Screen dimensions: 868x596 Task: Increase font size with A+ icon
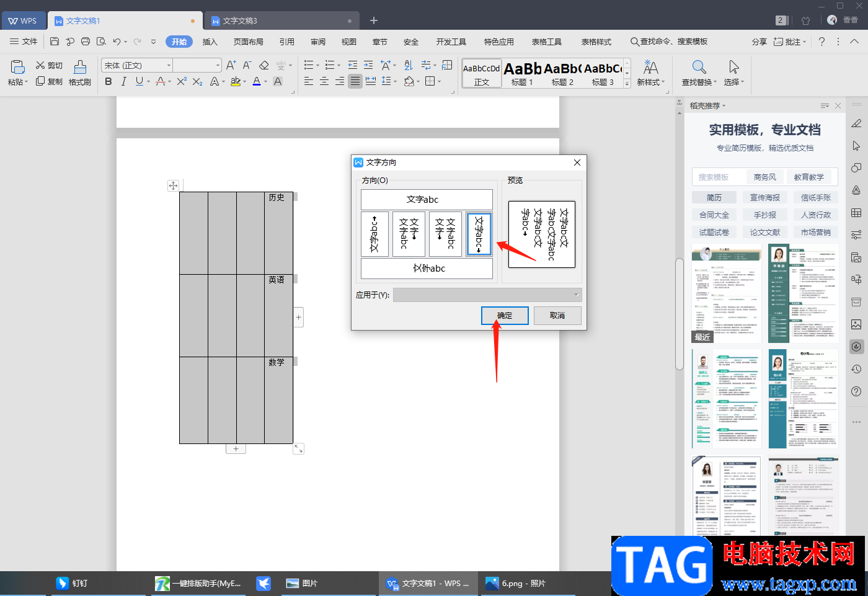[x=231, y=65]
